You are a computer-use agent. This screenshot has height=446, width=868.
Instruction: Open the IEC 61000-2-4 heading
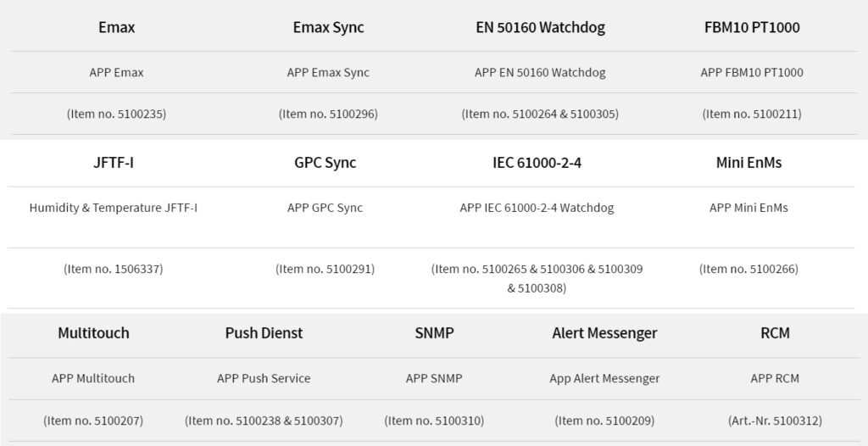pyautogui.click(x=537, y=163)
